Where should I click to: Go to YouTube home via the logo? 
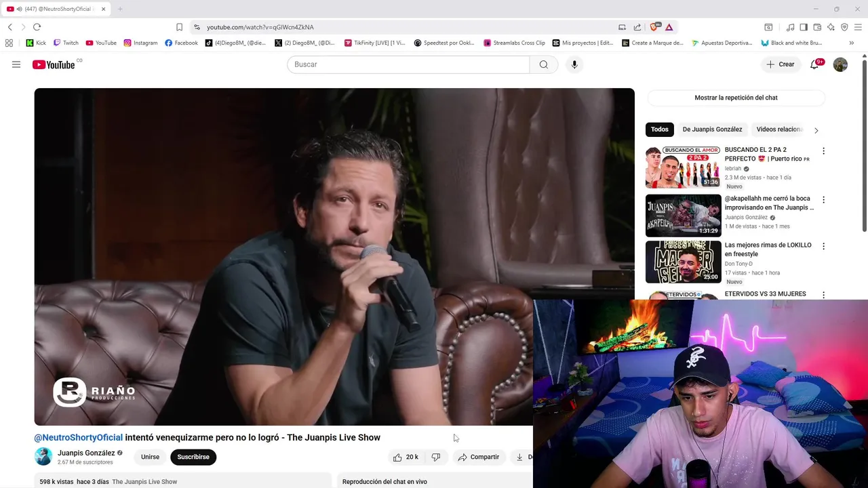54,64
